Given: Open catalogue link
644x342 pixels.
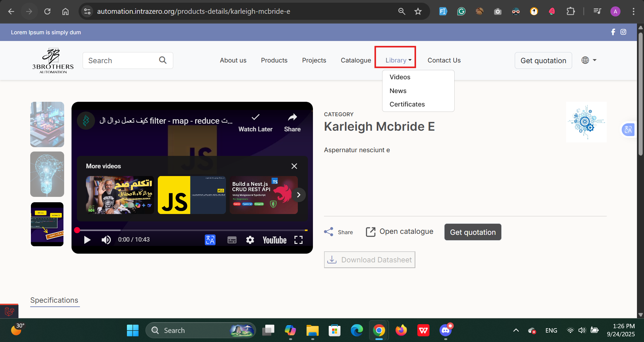Looking at the screenshot, I should click(x=400, y=232).
